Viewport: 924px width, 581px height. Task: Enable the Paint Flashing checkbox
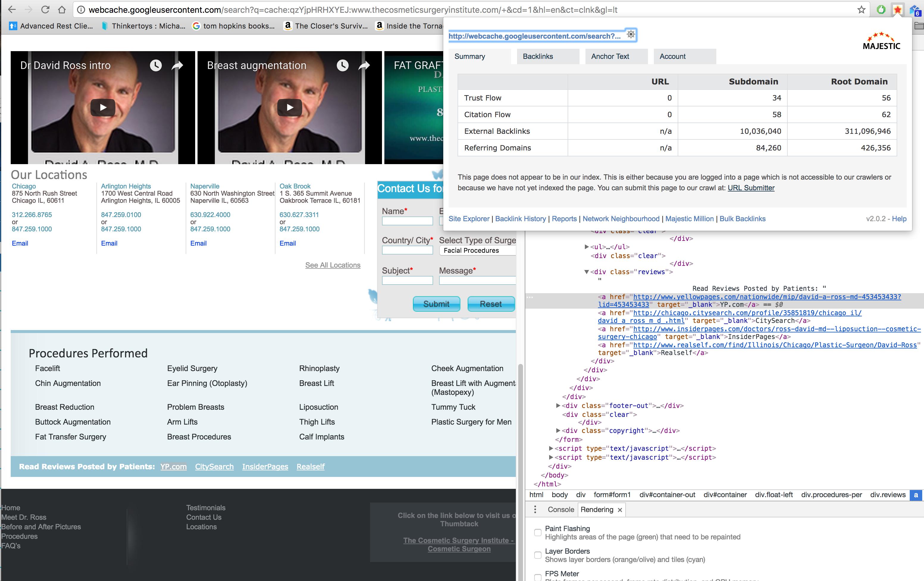pos(538,532)
